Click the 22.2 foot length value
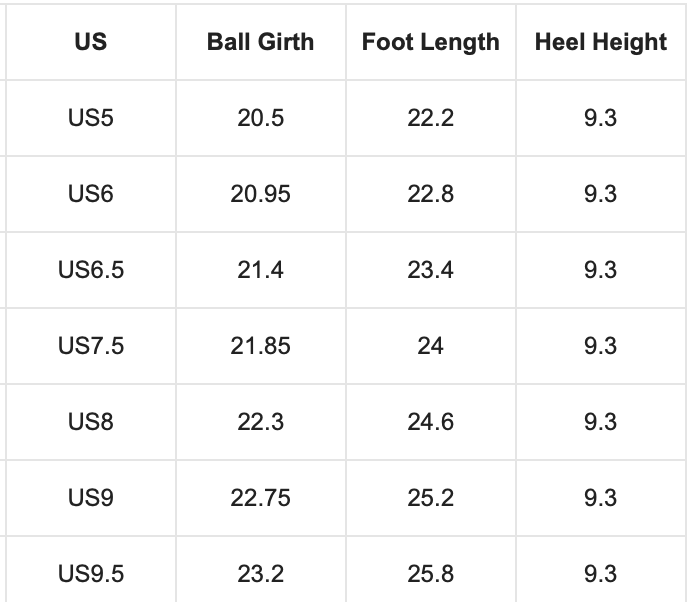Screen dimensions: 692x602 [431, 118]
